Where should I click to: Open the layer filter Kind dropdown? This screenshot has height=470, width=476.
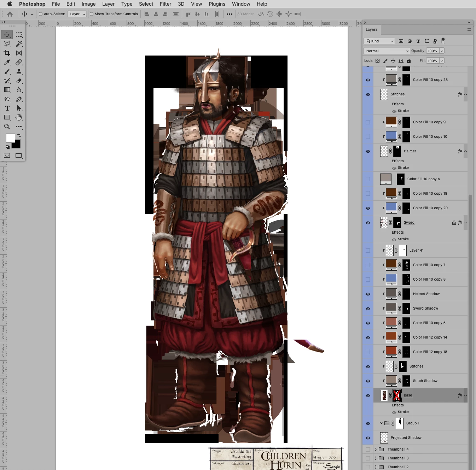tap(379, 41)
